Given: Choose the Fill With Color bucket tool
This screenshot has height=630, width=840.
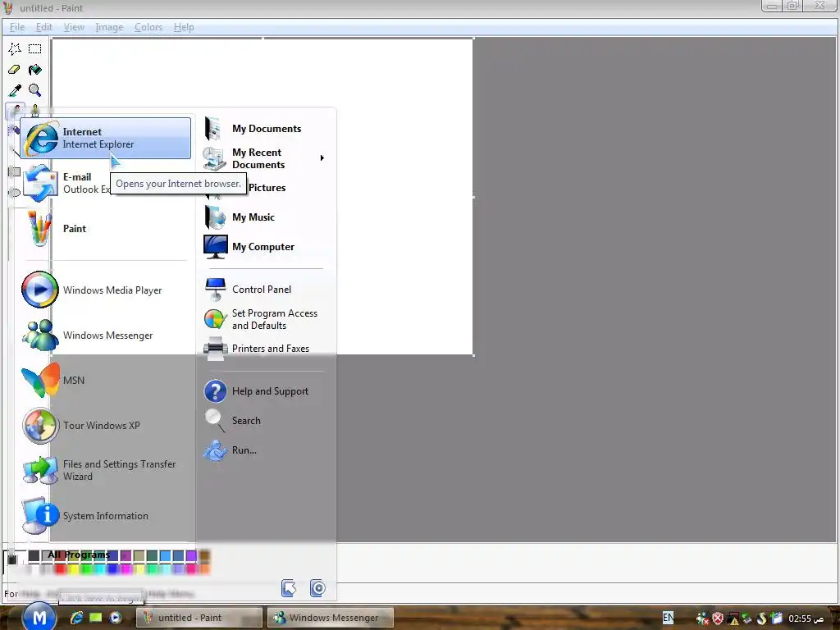Looking at the screenshot, I should [34, 70].
